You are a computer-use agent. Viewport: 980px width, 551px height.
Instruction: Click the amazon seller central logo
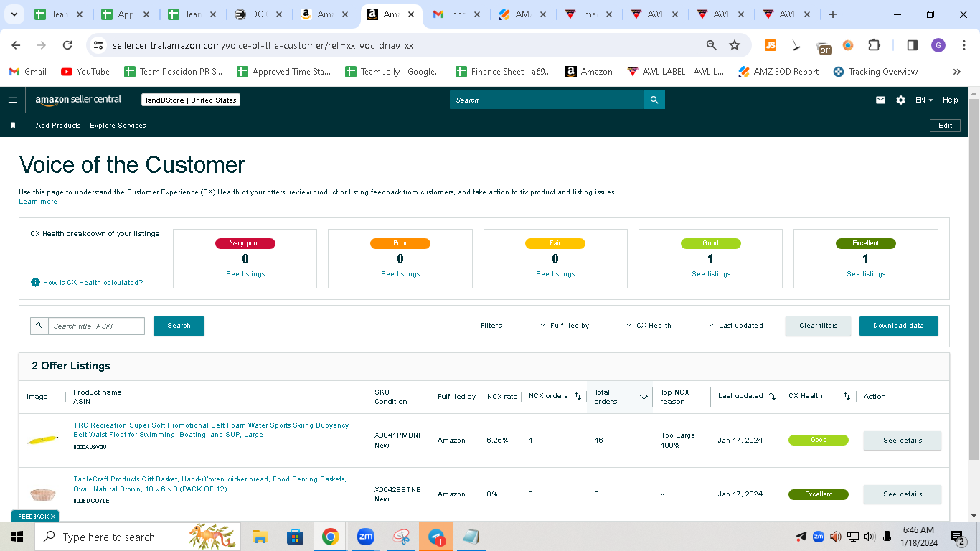click(x=79, y=100)
